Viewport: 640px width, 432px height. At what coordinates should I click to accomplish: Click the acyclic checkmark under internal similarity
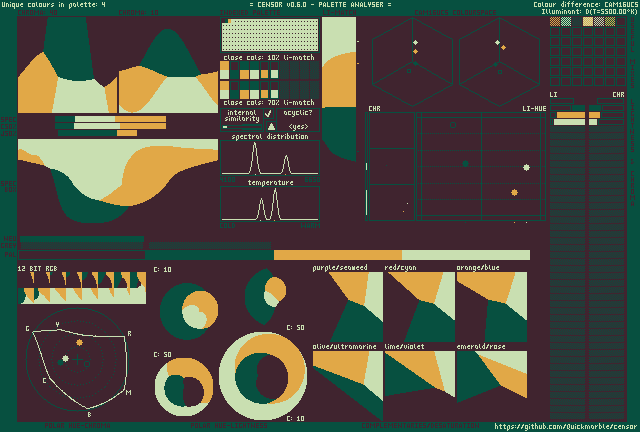267,114
